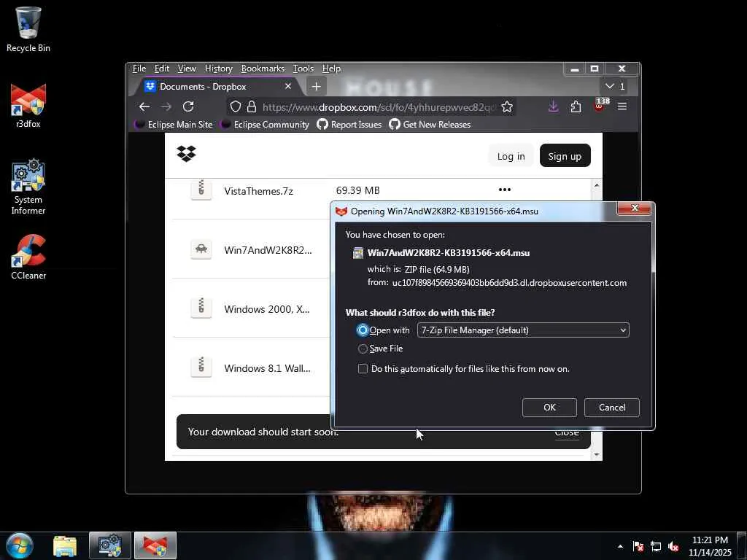The height and width of the screenshot is (560, 747).
Task: Open Eclipse Community bookmark
Action: tap(265, 124)
